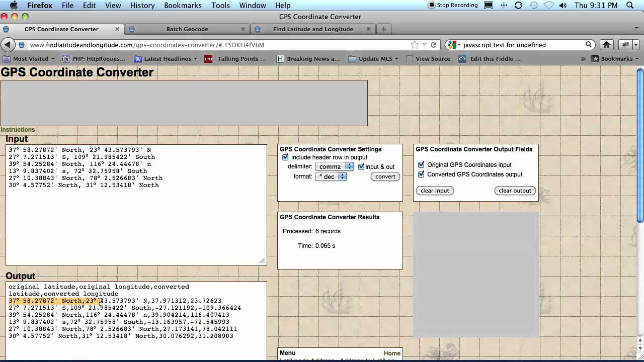Click the Time Machine clock icon

click(x=534, y=5)
